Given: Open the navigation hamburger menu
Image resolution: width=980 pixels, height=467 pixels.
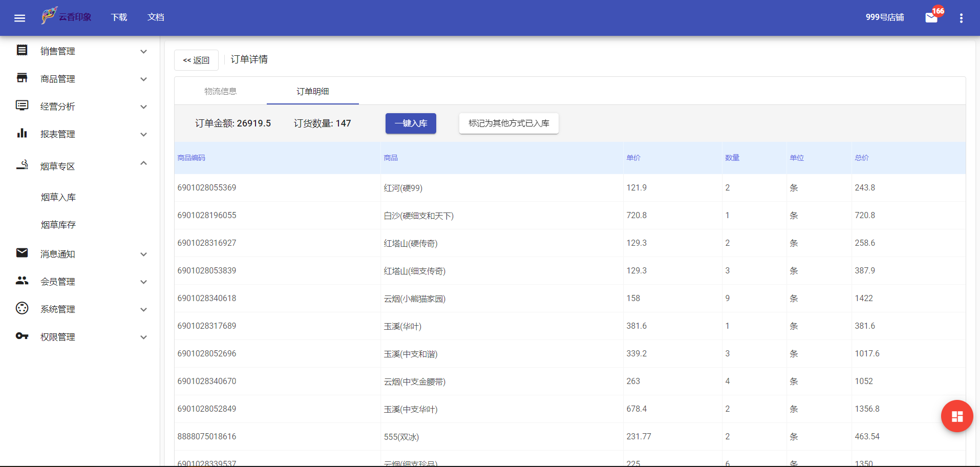Looking at the screenshot, I should tap(19, 17).
